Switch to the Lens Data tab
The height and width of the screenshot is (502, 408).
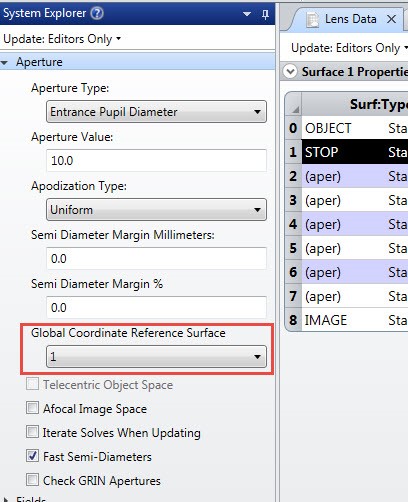click(351, 19)
